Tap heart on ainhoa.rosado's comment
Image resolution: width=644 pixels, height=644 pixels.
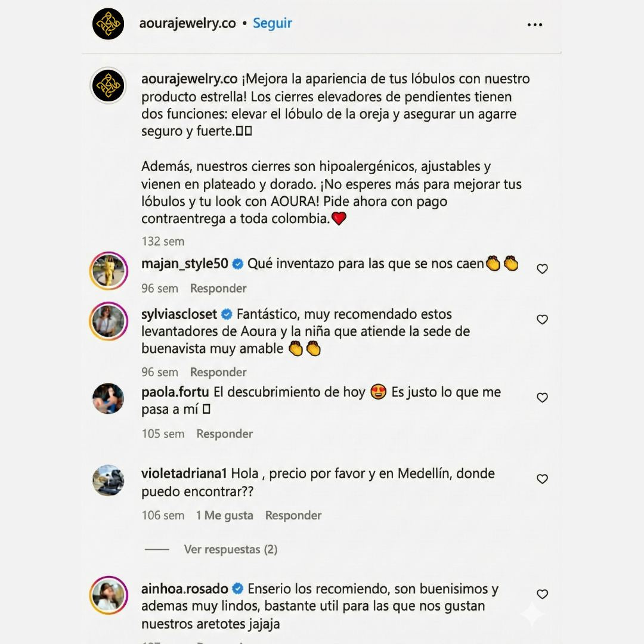point(542,594)
